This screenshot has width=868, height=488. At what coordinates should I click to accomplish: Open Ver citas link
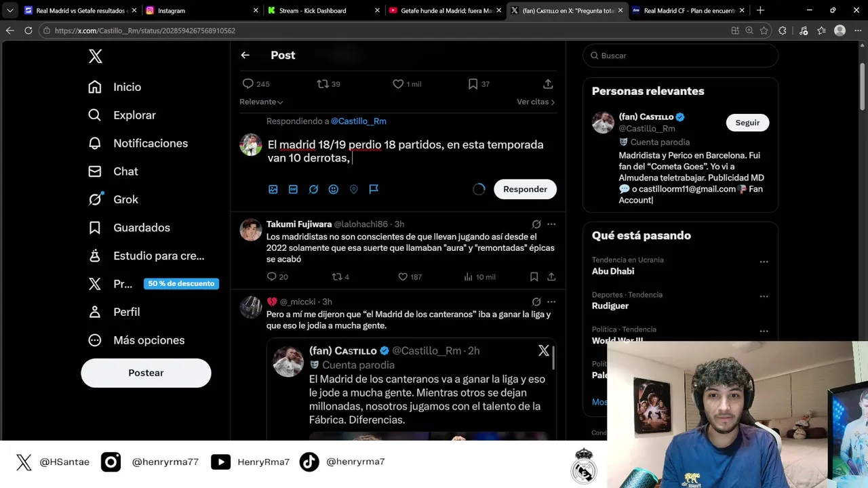[x=536, y=102]
